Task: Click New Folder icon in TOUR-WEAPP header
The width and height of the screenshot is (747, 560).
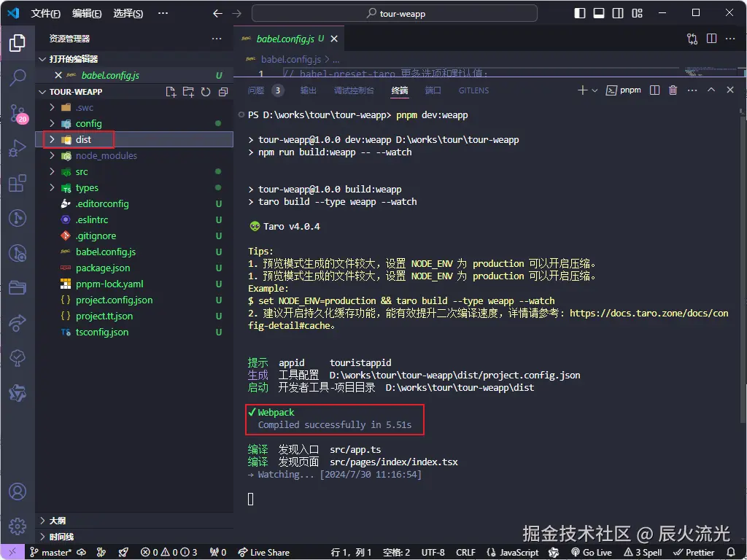Action: [188, 92]
